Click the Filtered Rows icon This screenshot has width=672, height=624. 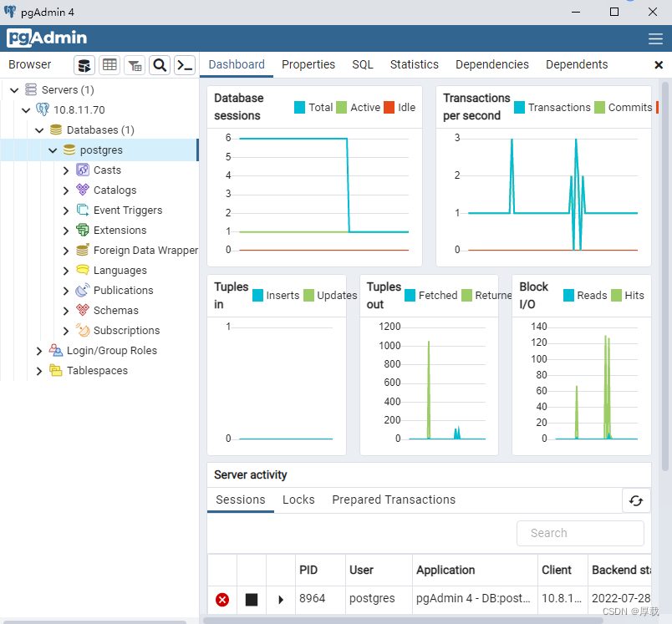pos(135,65)
